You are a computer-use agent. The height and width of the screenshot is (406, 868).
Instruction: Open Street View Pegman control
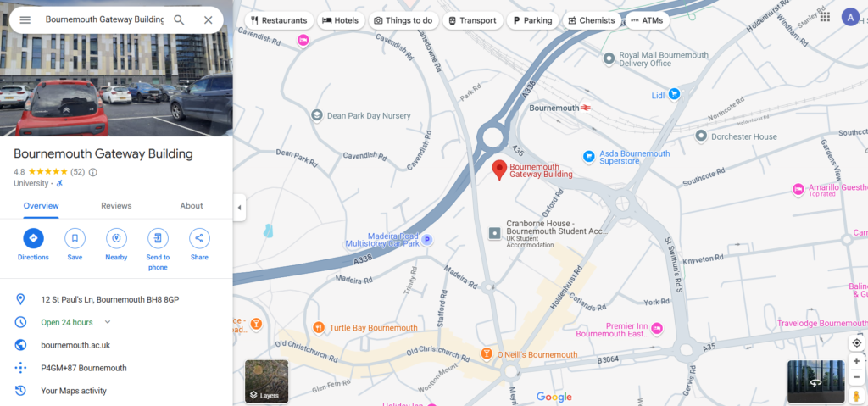[x=856, y=396]
